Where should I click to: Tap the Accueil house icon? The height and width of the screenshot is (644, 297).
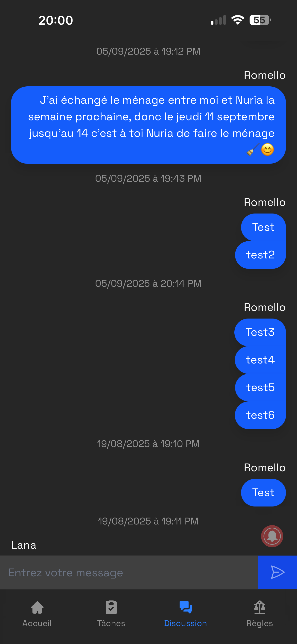pyautogui.click(x=37, y=608)
